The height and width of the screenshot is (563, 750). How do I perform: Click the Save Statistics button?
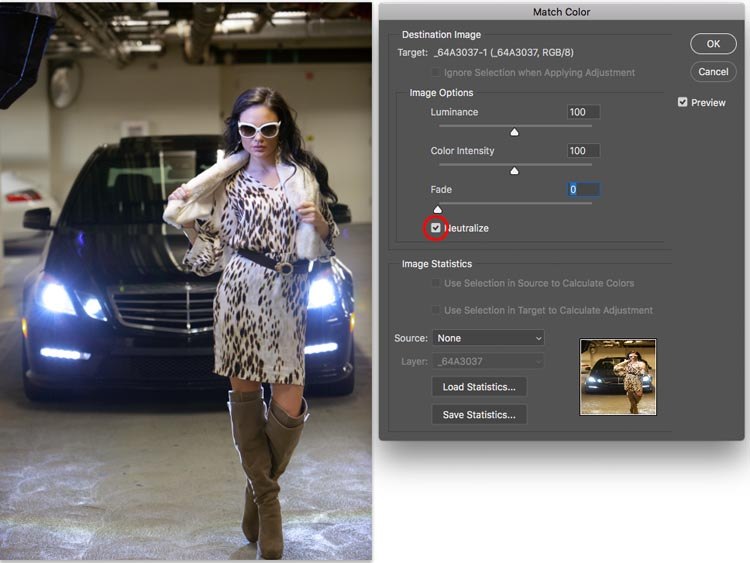pyautogui.click(x=479, y=414)
